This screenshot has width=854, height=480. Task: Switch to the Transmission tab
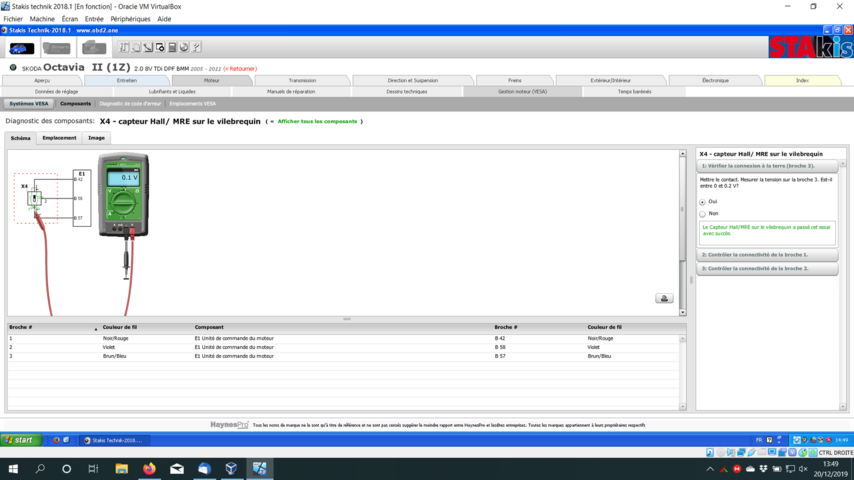302,81
